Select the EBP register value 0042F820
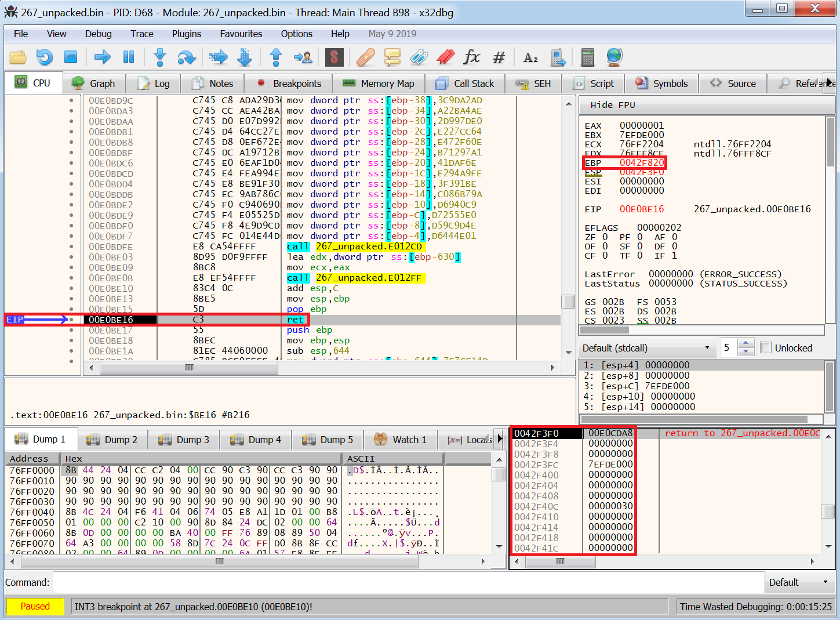The width and height of the screenshot is (840, 620). coord(642,162)
